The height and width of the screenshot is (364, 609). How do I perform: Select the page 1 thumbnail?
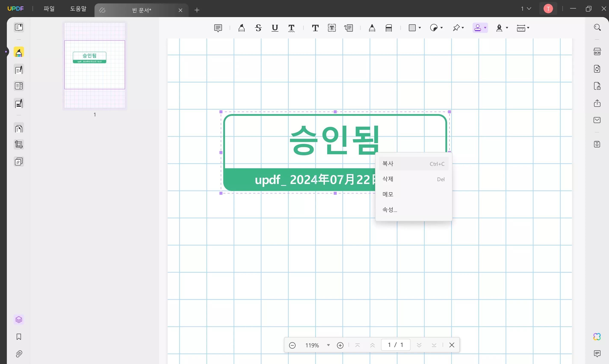tap(95, 65)
